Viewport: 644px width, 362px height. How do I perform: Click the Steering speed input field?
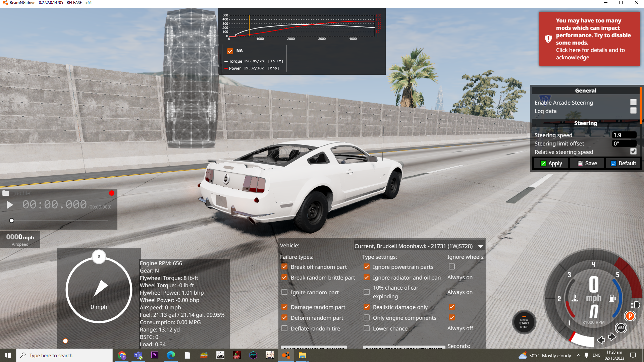[x=624, y=135]
